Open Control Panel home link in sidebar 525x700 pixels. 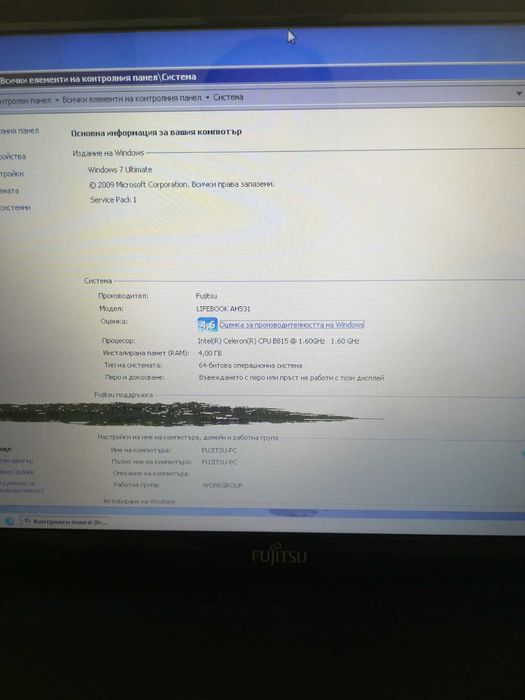click(x=19, y=131)
